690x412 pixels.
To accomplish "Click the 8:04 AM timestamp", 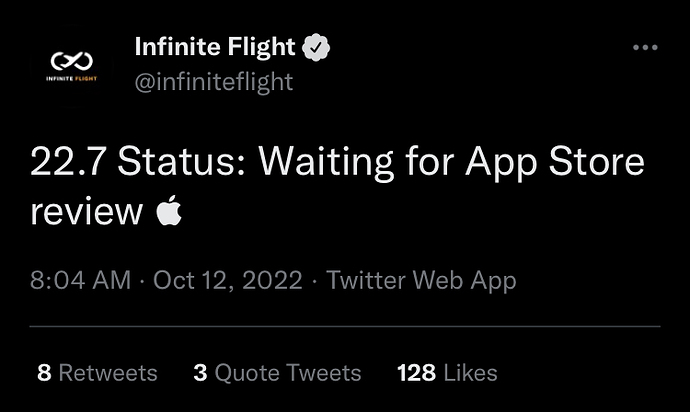I will [81, 280].
